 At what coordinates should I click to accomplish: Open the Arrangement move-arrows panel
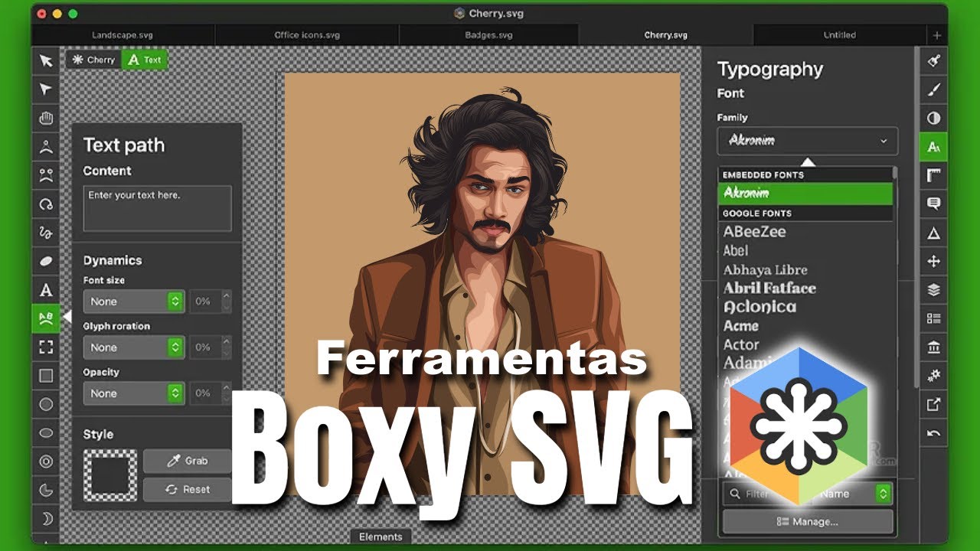coord(933,261)
